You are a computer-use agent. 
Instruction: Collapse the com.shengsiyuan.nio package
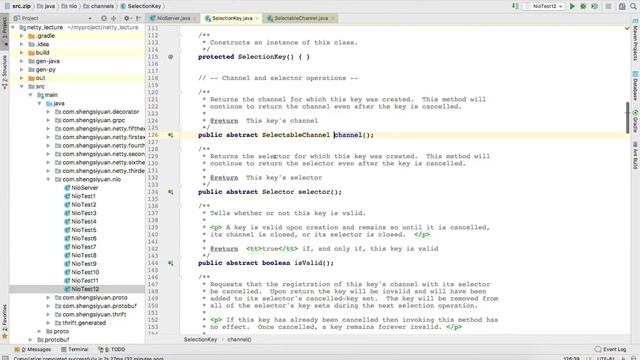pyautogui.click(x=48, y=179)
